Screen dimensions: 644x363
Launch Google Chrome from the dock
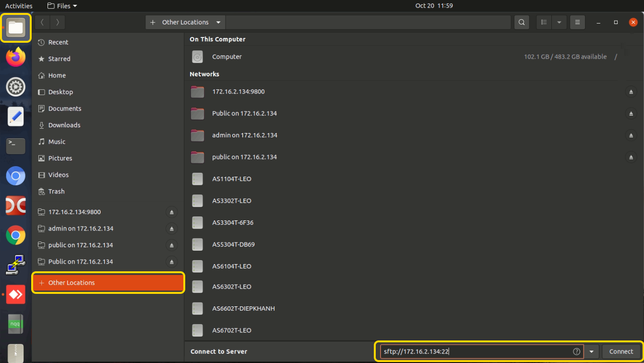pyautogui.click(x=15, y=235)
